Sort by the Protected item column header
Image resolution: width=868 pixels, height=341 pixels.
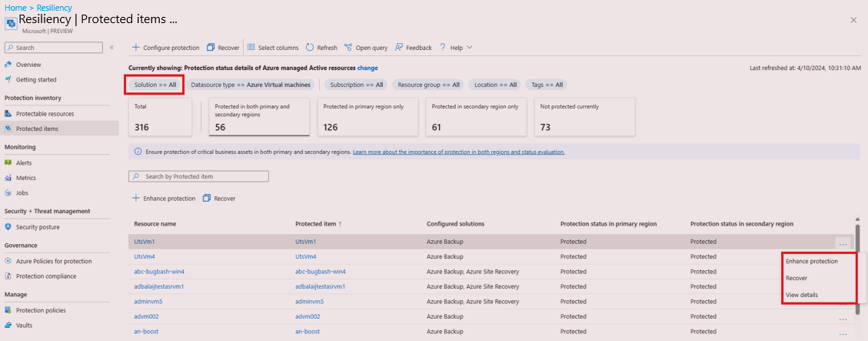click(x=315, y=224)
